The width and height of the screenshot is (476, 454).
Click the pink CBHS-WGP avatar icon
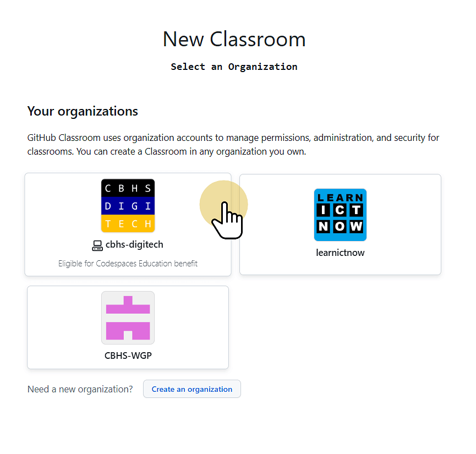[128, 318]
